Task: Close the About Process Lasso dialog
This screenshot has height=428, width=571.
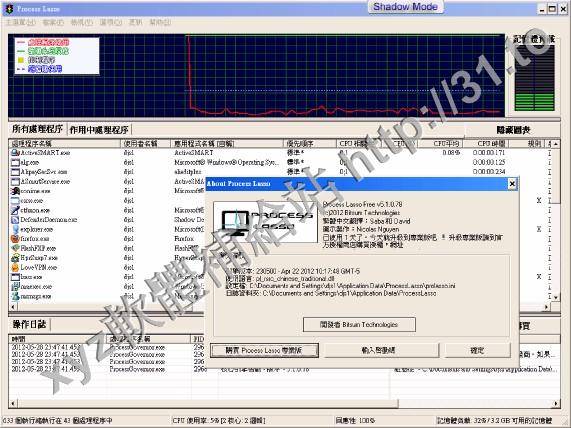Action: pos(512,184)
